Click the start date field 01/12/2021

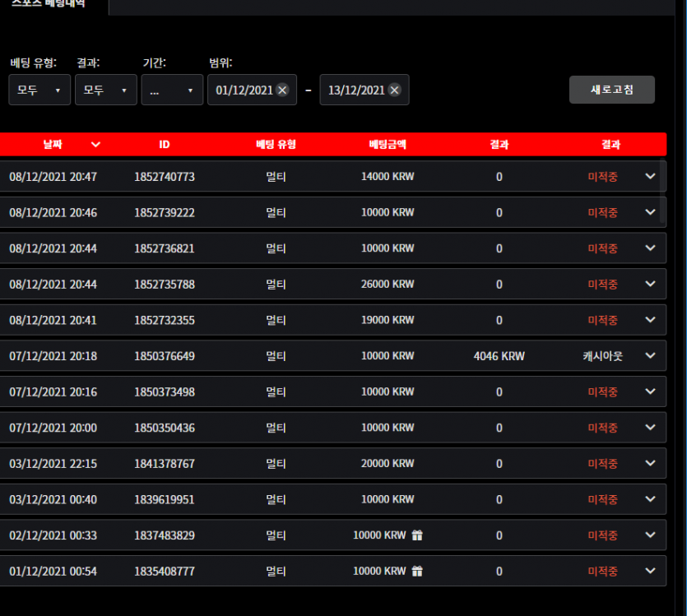click(252, 90)
